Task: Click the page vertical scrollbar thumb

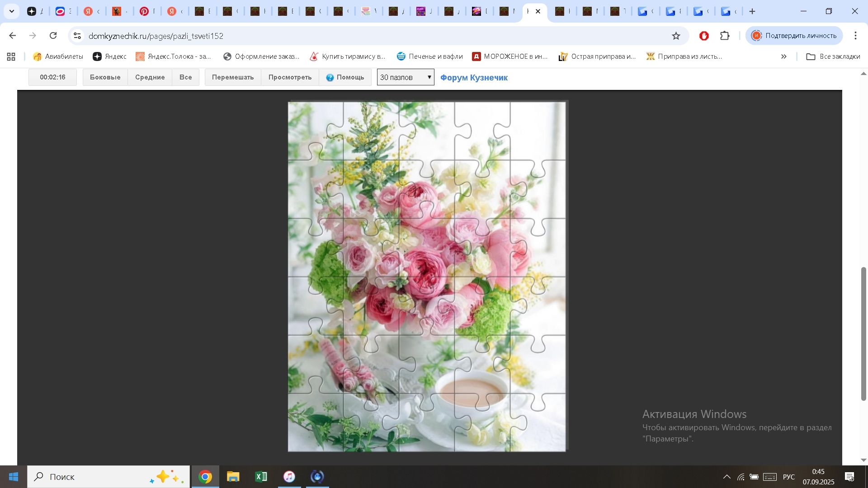Action: click(863, 333)
